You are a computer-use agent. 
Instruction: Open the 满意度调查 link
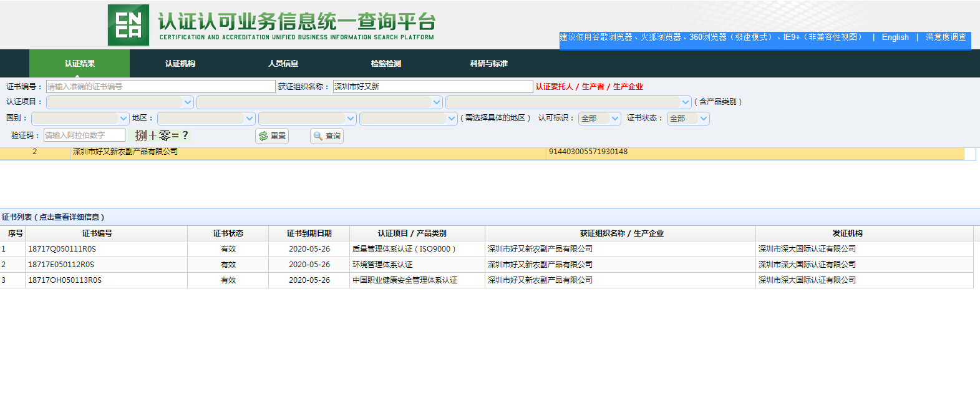point(946,37)
